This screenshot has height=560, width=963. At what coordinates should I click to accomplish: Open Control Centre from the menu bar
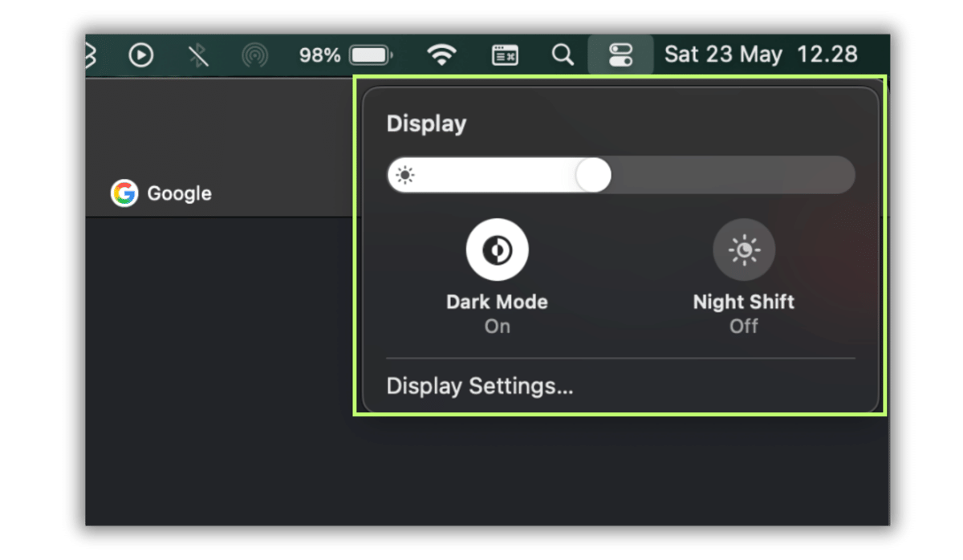[x=620, y=55]
